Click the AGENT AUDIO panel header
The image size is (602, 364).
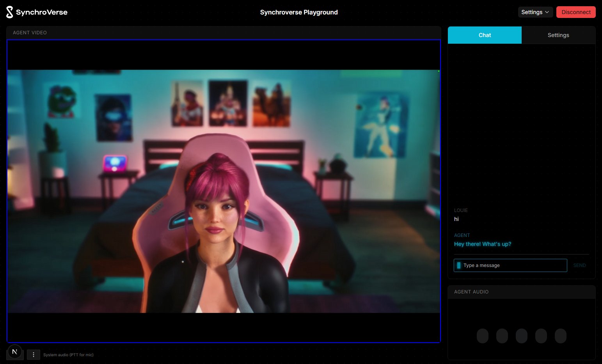[471, 292]
